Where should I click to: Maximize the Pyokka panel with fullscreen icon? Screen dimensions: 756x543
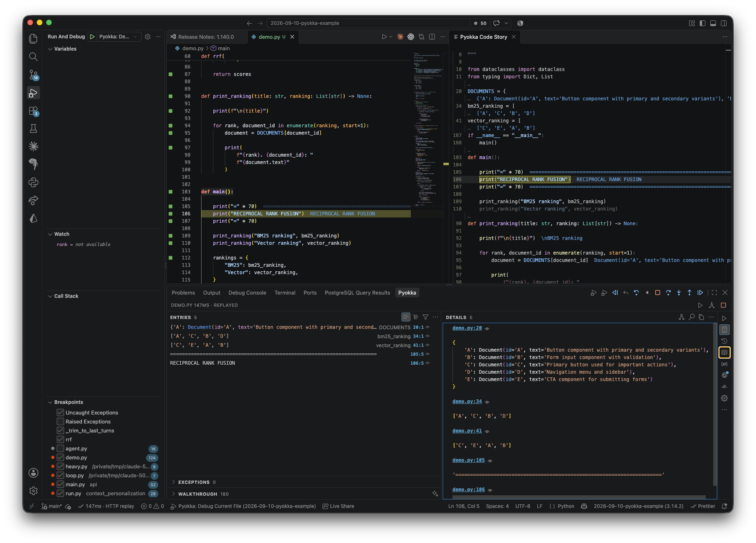pos(714,293)
